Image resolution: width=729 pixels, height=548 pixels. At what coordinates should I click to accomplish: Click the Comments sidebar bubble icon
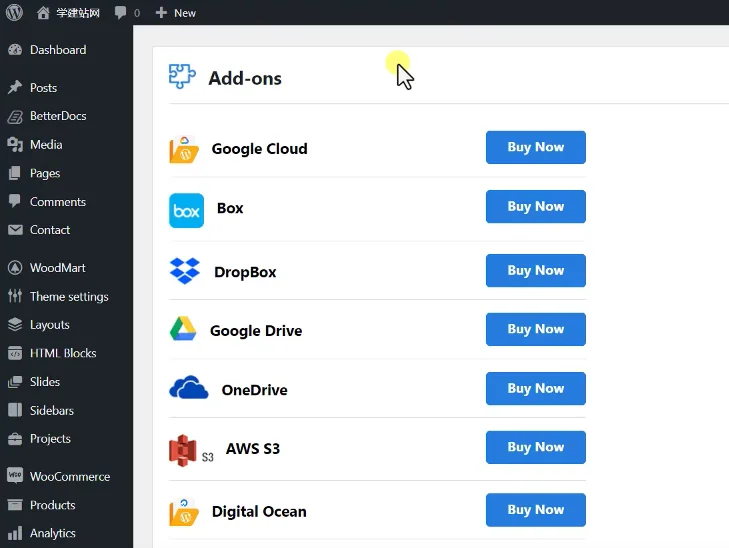(x=15, y=201)
